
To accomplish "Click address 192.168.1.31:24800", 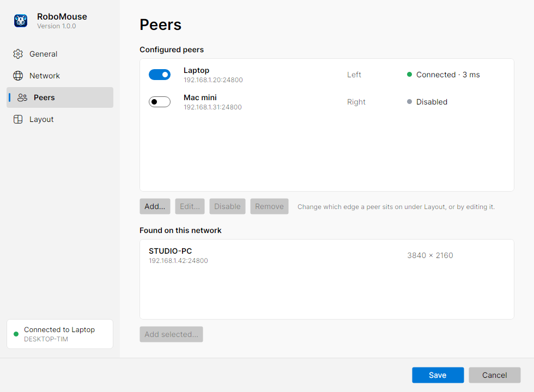I will (x=213, y=107).
